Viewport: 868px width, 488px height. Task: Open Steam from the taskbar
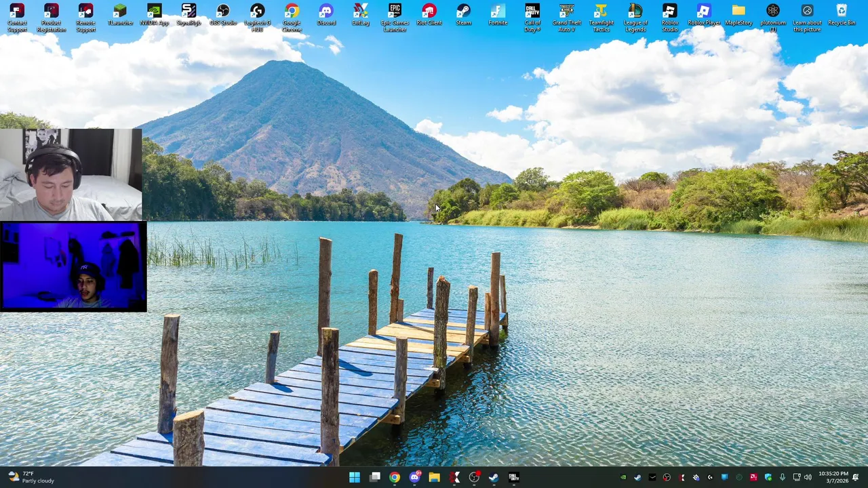click(494, 478)
